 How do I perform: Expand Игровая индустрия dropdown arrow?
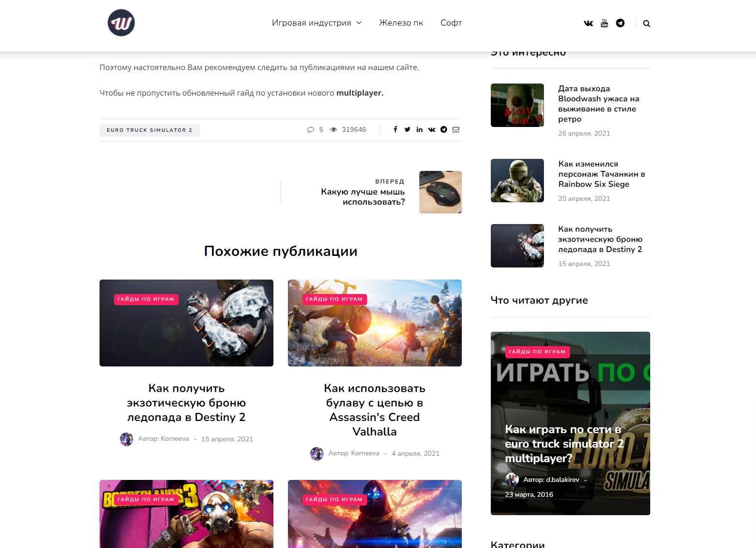click(359, 23)
